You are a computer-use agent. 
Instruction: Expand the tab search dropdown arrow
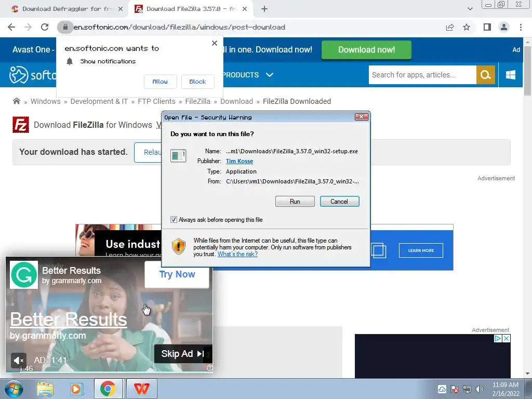coord(470,9)
